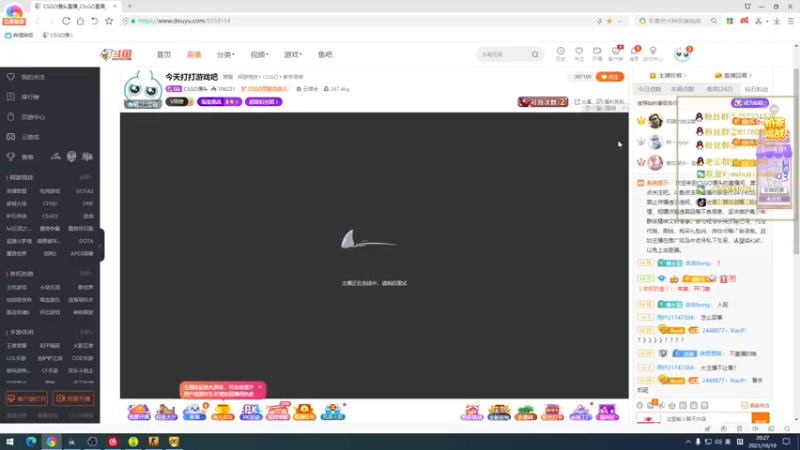Open the client download icon with badge
This screenshot has height=450, width=800.
pos(616,54)
